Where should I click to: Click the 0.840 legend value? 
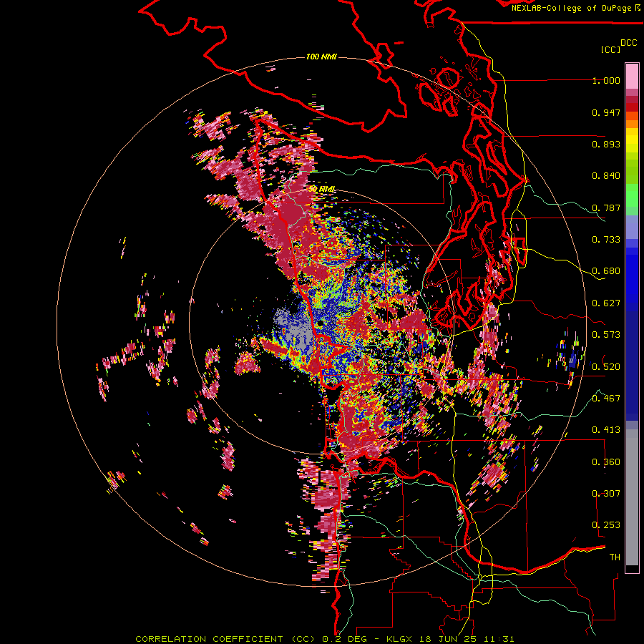coord(606,176)
